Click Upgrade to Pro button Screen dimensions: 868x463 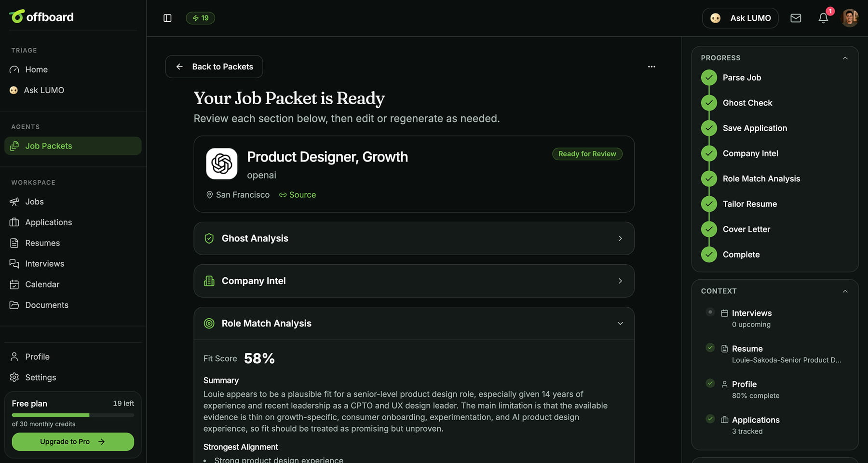point(73,442)
